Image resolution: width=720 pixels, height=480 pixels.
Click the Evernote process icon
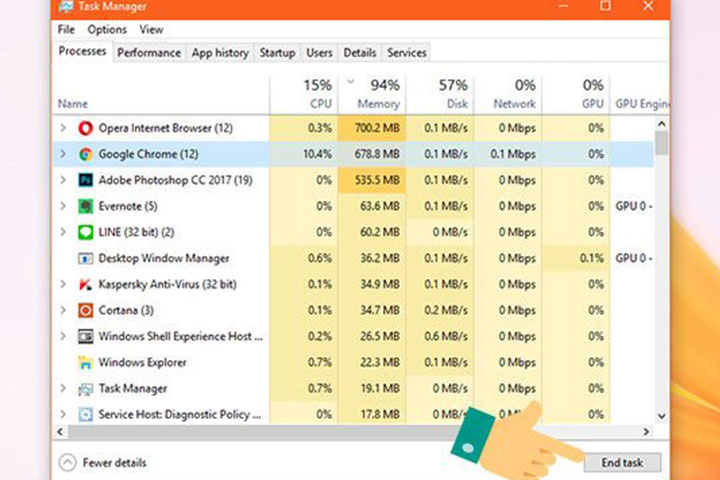[x=85, y=206]
